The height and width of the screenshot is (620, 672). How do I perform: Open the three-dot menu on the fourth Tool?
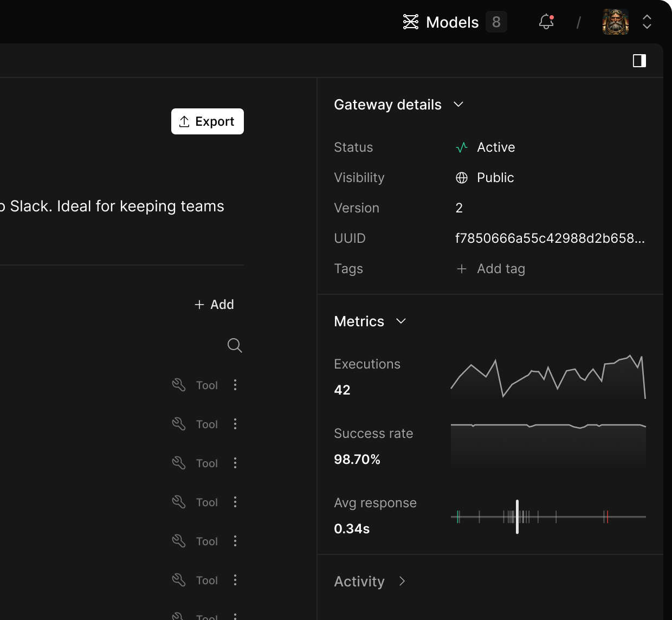235,502
